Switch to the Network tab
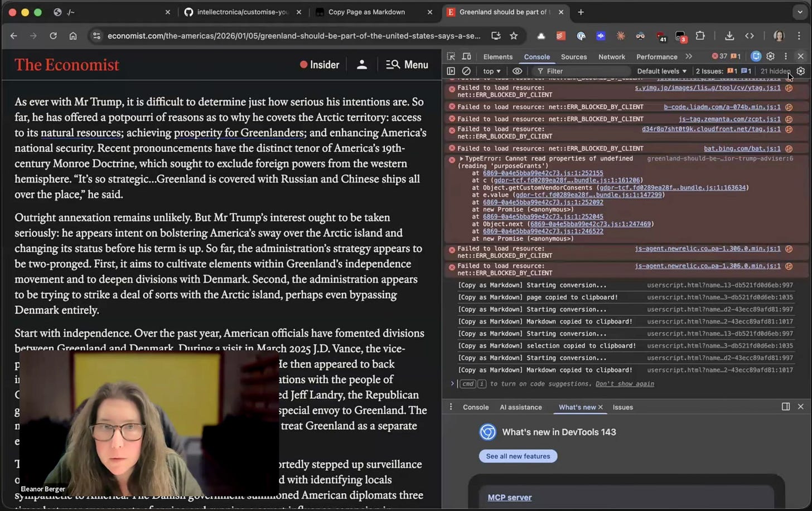Screen dimensions: 812x511 click(611, 57)
